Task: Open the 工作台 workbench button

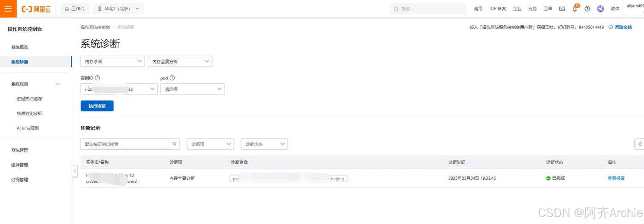Action: [75, 9]
